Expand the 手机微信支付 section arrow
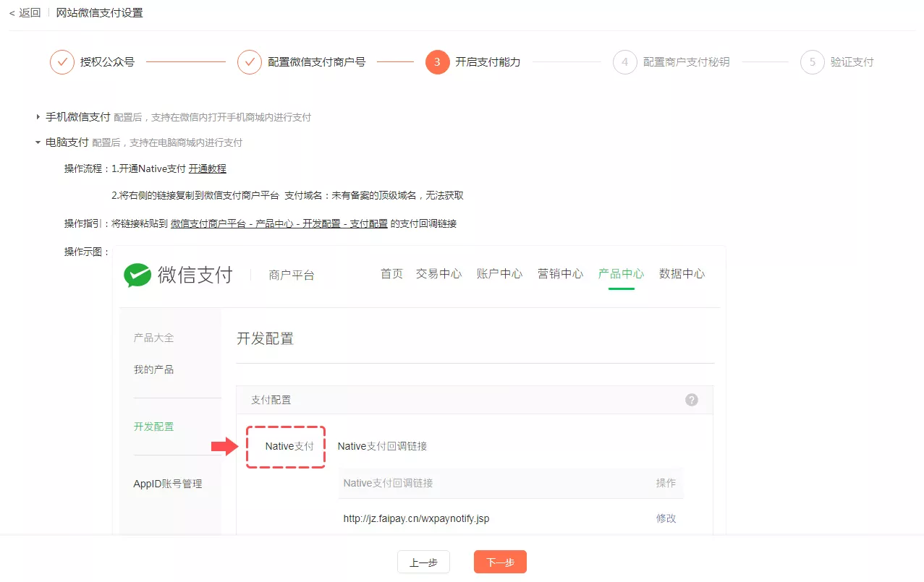Image resolution: width=924 pixels, height=582 pixels. (x=38, y=116)
